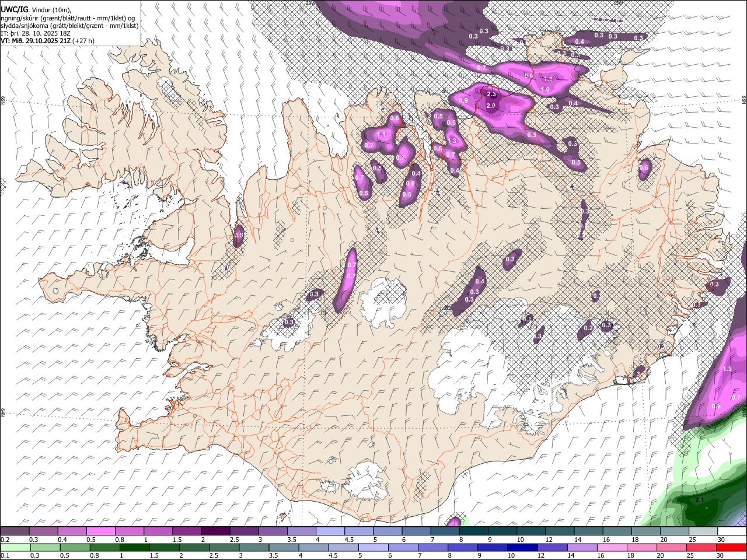Viewport: 747px width, 560px height.
Task: Click the rain legend swatch labeled 0.1
Action: (x=15, y=547)
